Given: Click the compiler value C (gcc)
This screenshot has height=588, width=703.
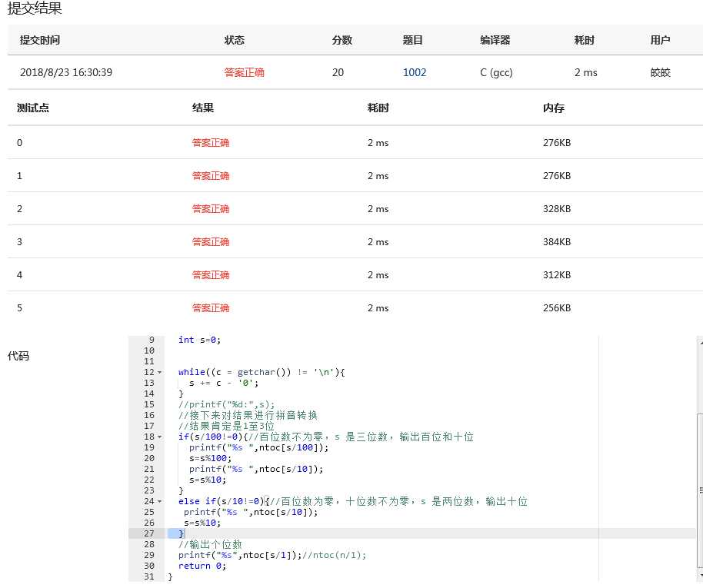Looking at the screenshot, I should point(496,72).
